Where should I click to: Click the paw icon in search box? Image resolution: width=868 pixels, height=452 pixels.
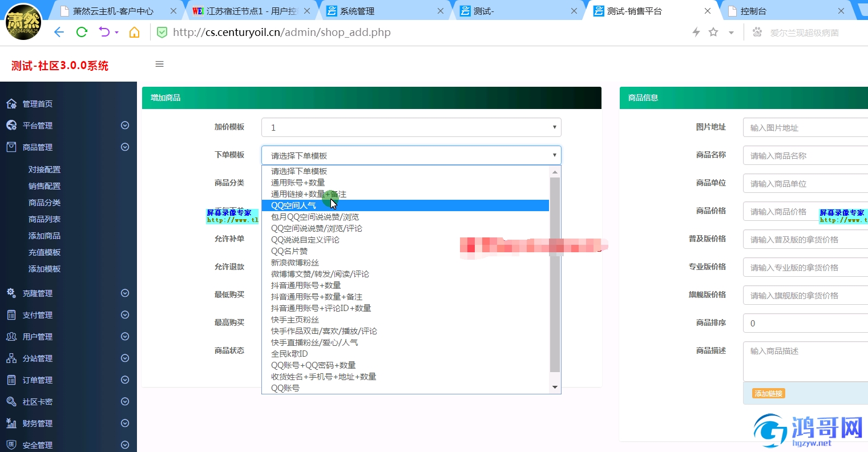pos(757,33)
